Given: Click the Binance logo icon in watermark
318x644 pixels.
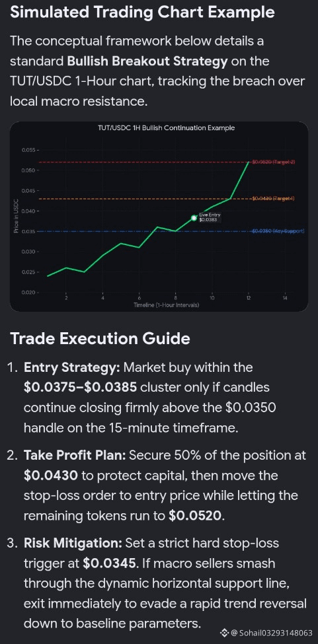Looking at the screenshot, I should [x=224, y=632].
